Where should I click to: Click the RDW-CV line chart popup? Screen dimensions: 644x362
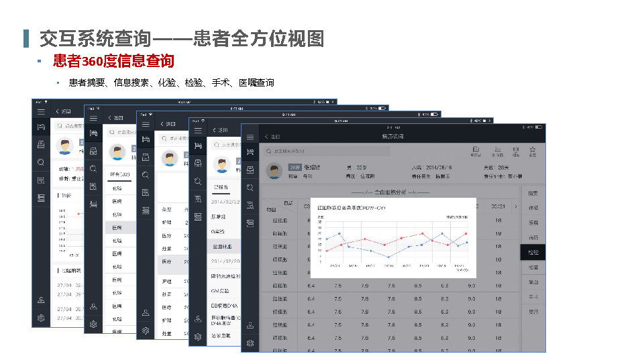click(x=393, y=237)
